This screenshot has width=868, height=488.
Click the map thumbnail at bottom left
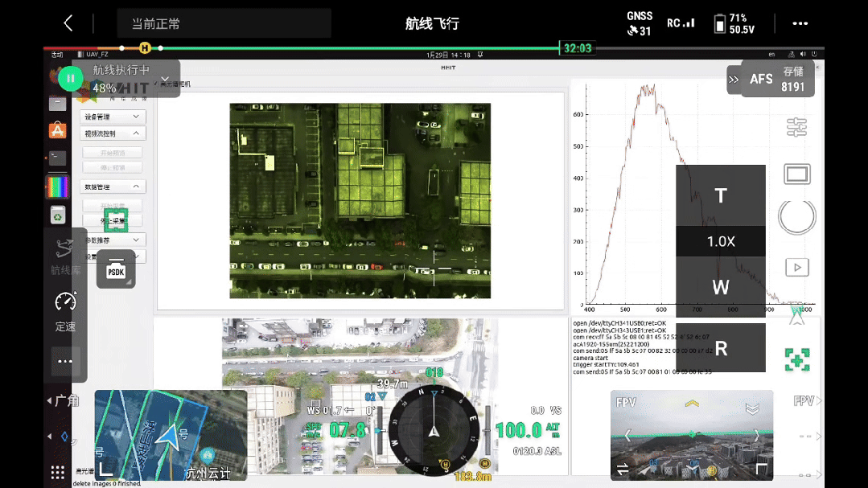coord(169,434)
